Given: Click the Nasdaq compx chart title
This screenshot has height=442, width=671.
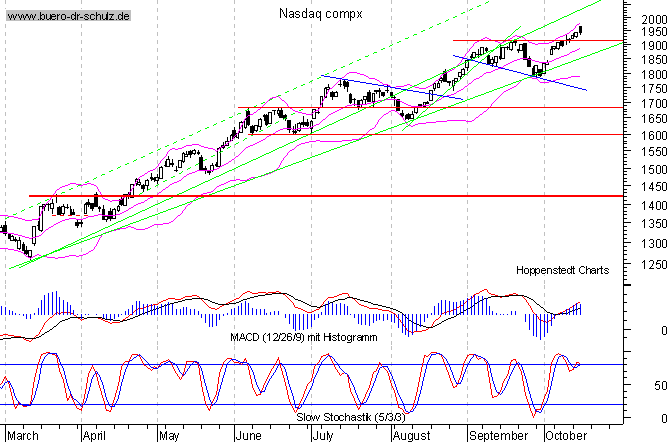Looking at the screenshot, I should pyautogui.click(x=320, y=14).
